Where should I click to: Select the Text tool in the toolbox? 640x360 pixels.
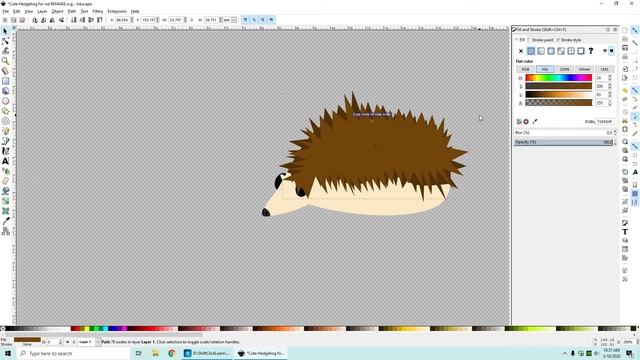(x=5, y=161)
